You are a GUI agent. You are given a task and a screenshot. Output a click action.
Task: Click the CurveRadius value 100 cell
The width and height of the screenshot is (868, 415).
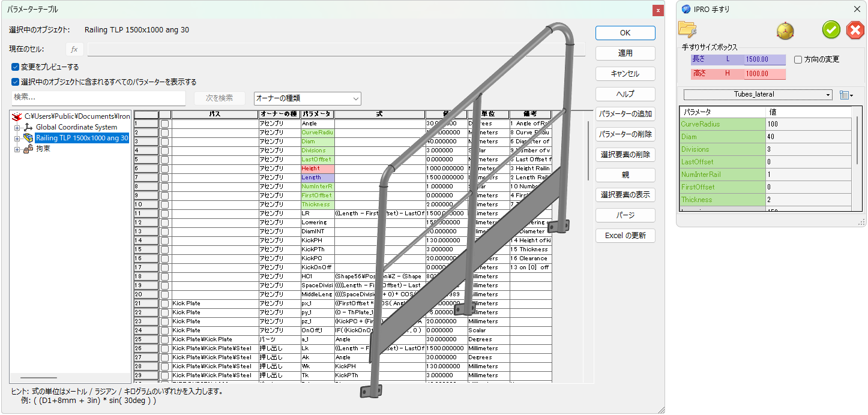[x=809, y=125]
